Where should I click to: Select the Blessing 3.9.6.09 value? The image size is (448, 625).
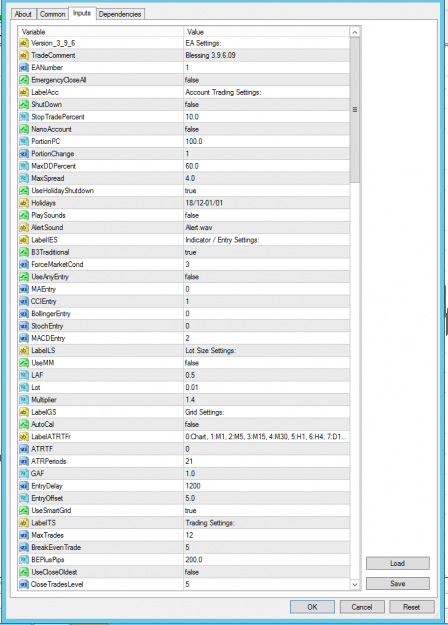(x=210, y=55)
